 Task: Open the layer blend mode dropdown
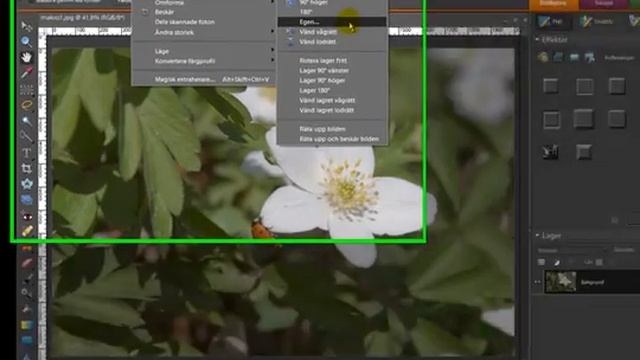pyautogui.click(x=571, y=250)
